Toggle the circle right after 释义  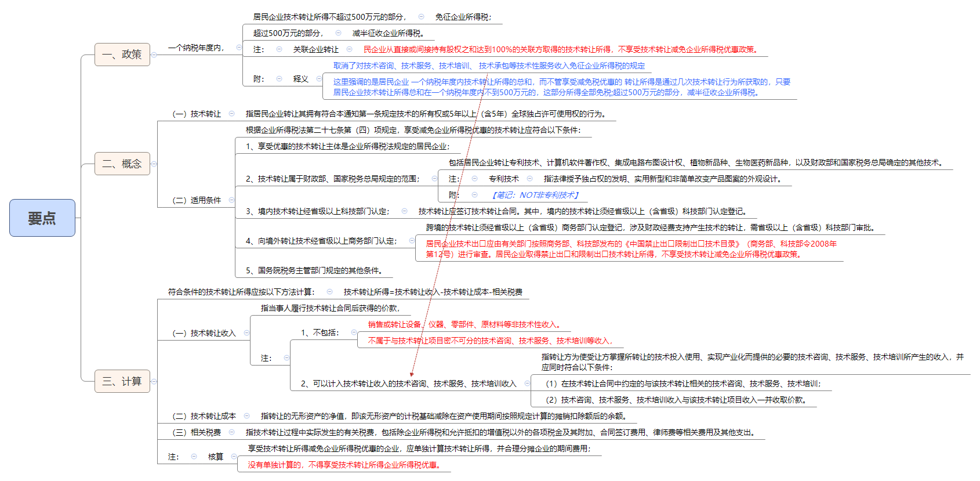[319, 79]
